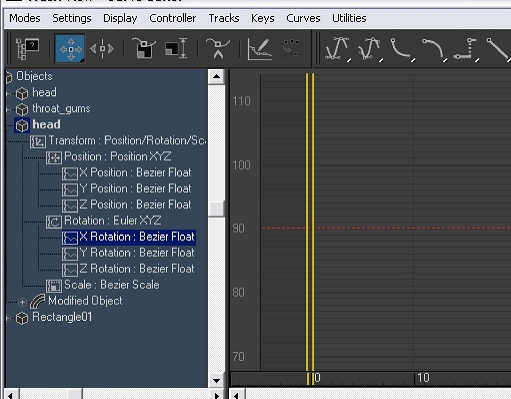This screenshot has height=399, width=511.
Task: Open the Tracks menu
Action: (x=224, y=18)
